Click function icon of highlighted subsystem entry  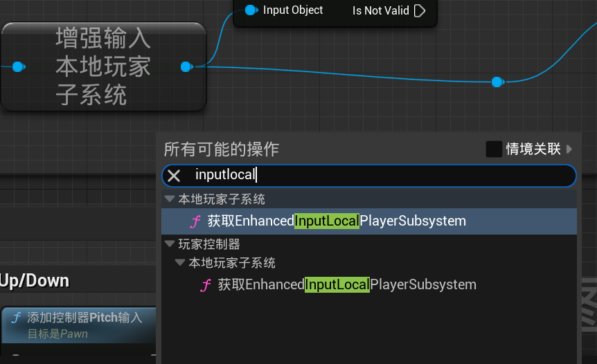click(x=195, y=221)
